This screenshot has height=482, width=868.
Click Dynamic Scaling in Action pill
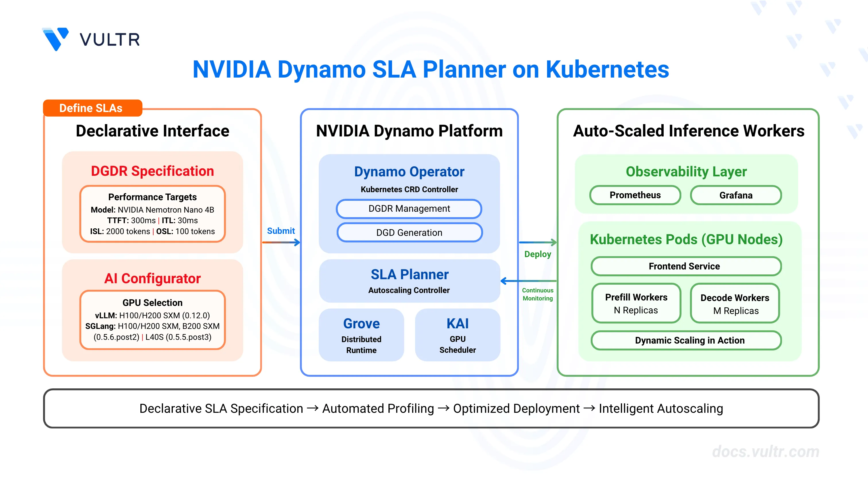[686, 340]
